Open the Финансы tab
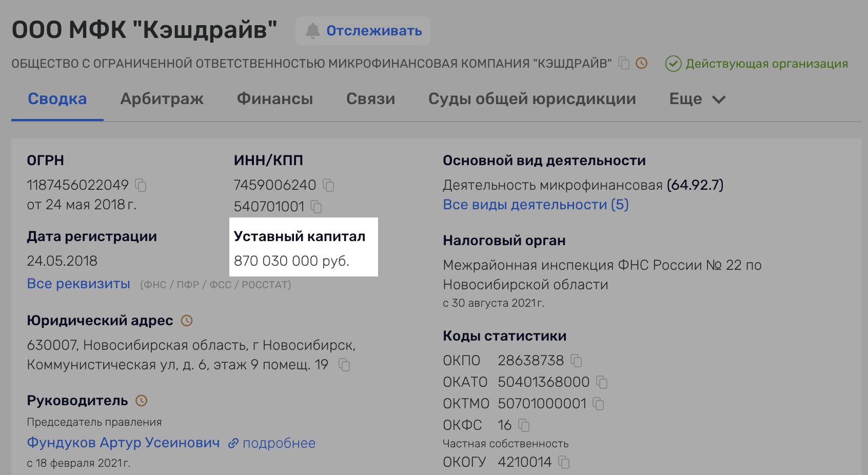This screenshot has height=475, width=868. [275, 98]
